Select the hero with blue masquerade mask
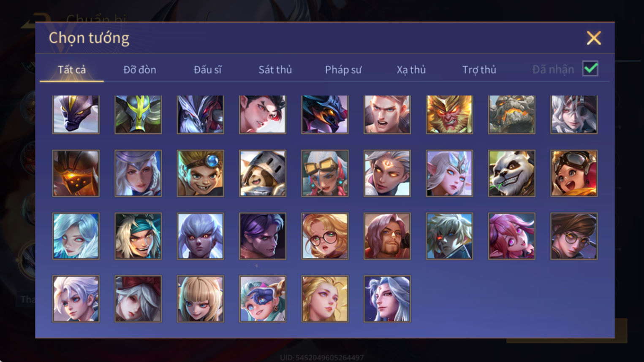 point(263,299)
